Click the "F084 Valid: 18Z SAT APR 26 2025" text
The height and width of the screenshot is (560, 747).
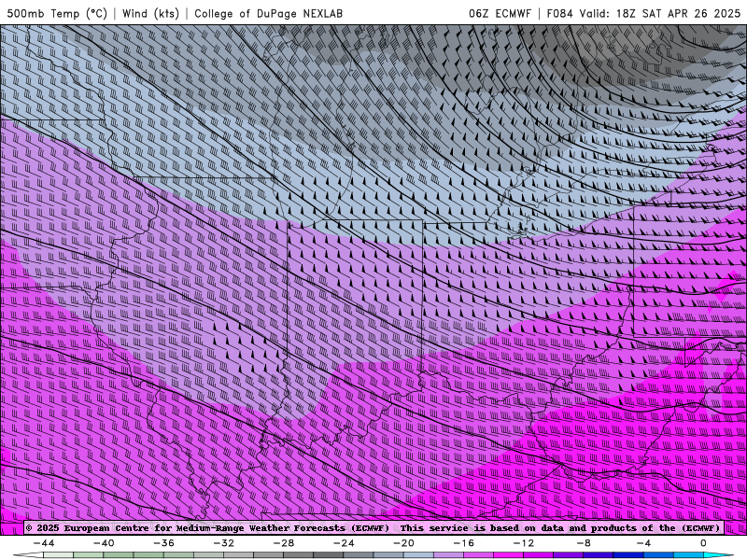pyautogui.click(x=643, y=13)
